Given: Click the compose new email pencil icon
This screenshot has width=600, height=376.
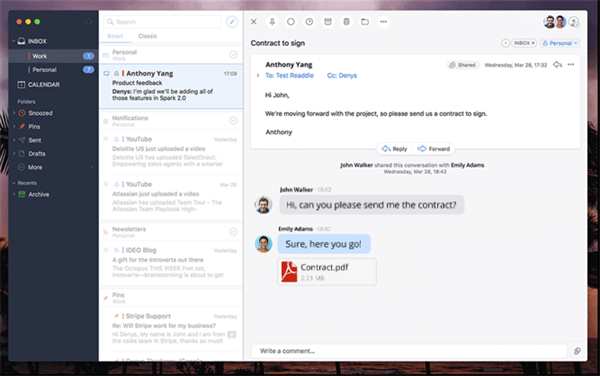Looking at the screenshot, I should tap(232, 22).
